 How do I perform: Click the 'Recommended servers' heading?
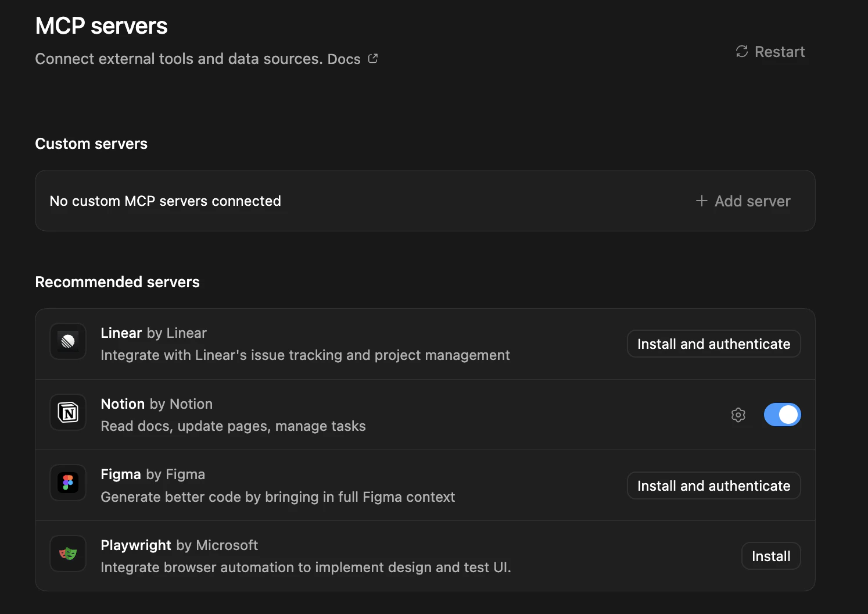(x=117, y=282)
